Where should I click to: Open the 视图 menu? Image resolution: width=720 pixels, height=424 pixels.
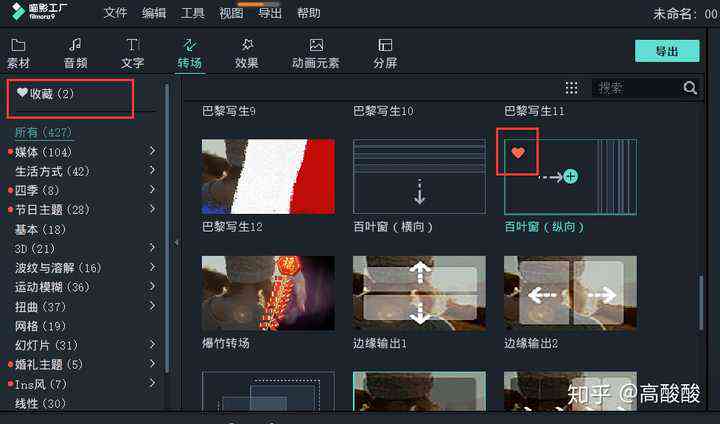point(231,13)
